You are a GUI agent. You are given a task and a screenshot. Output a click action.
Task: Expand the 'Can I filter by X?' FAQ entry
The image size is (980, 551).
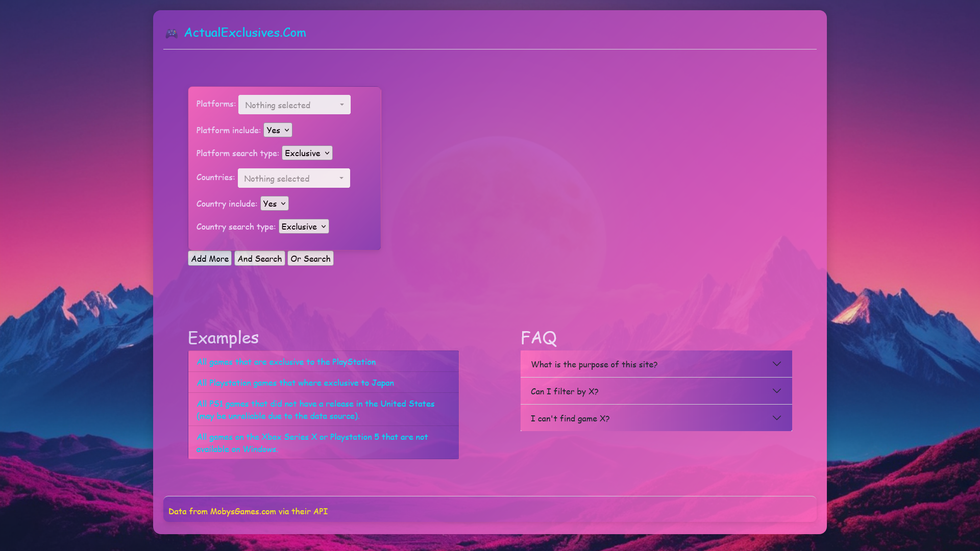point(656,391)
